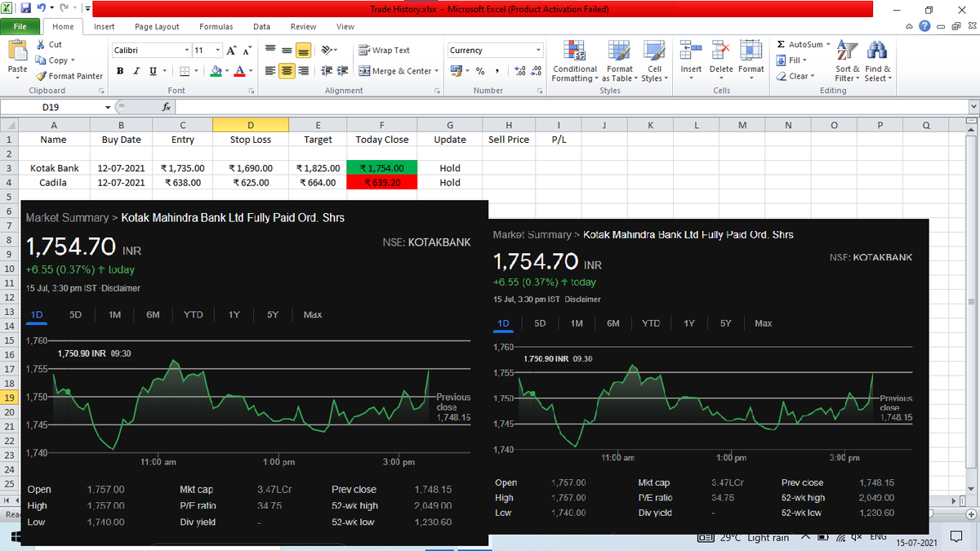Increase the cell indent

[x=342, y=71]
